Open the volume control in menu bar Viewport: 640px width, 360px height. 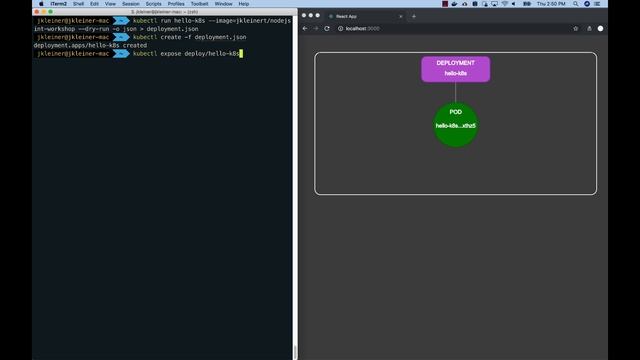point(514,4)
